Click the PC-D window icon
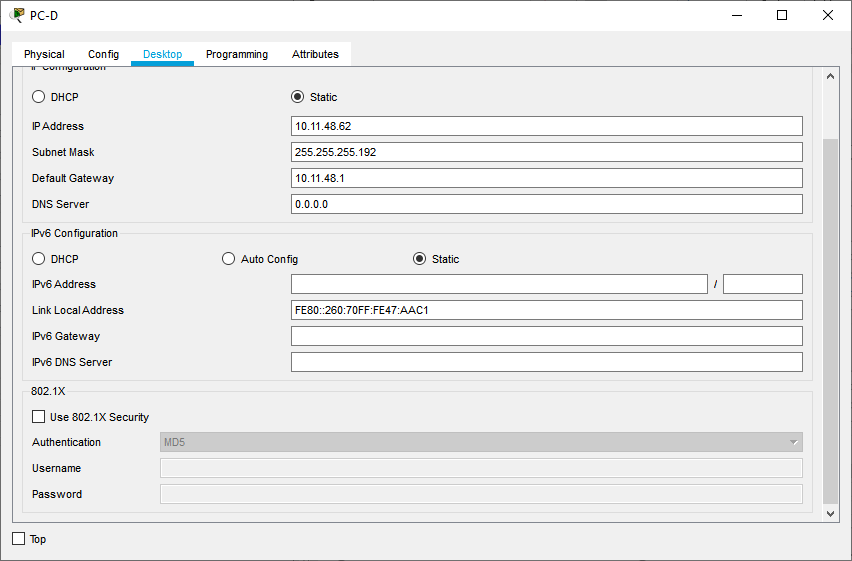852x561 pixels. pos(17,15)
